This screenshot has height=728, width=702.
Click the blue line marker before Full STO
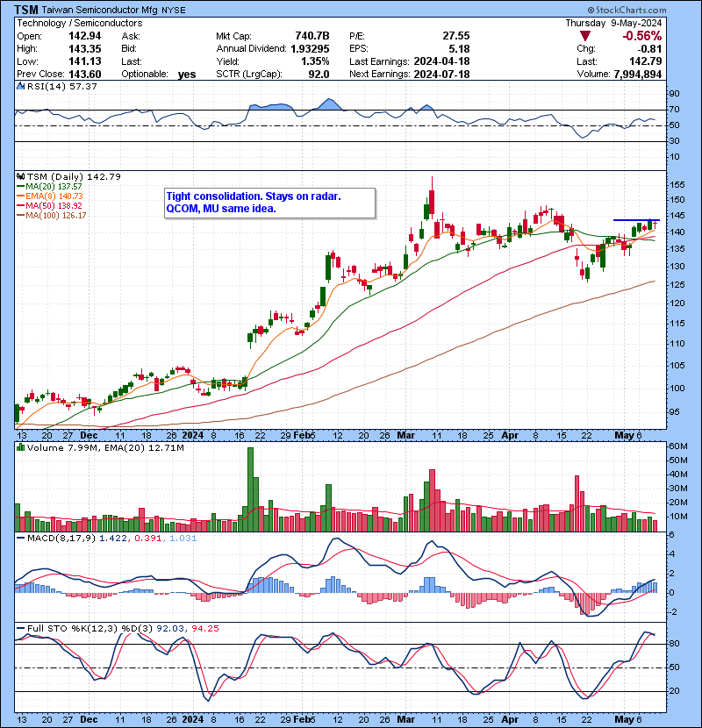tap(21, 628)
